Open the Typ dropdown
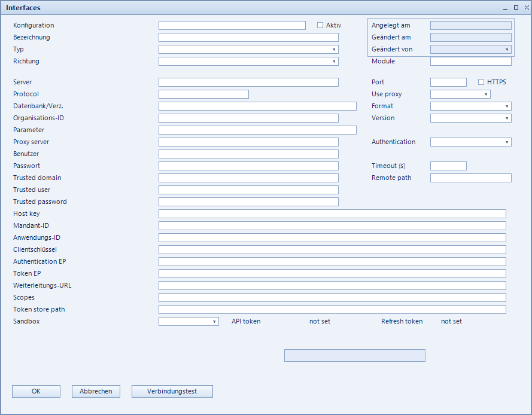The width and height of the screenshot is (532, 415). click(x=248, y=50)
